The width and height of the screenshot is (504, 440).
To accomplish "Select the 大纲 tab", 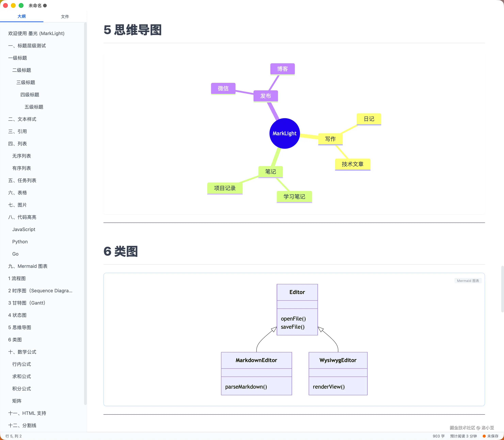I will [22, 17].
